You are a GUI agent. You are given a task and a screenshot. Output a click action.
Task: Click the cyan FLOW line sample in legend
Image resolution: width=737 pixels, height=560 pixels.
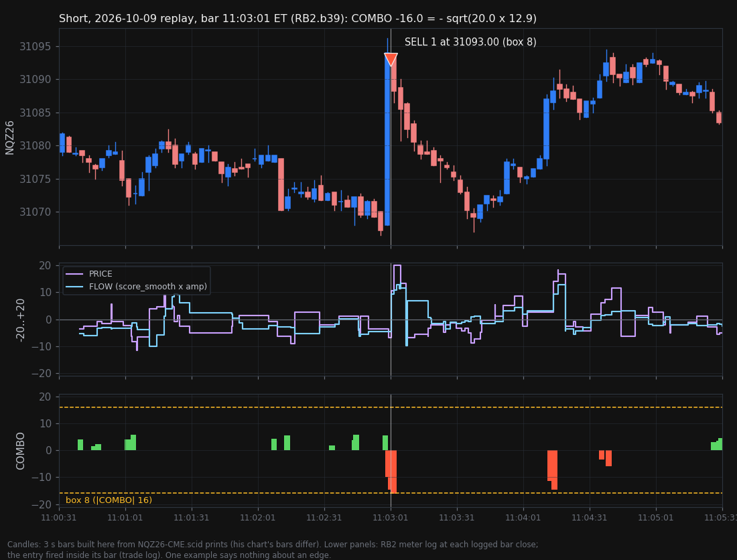coord(74,287)
